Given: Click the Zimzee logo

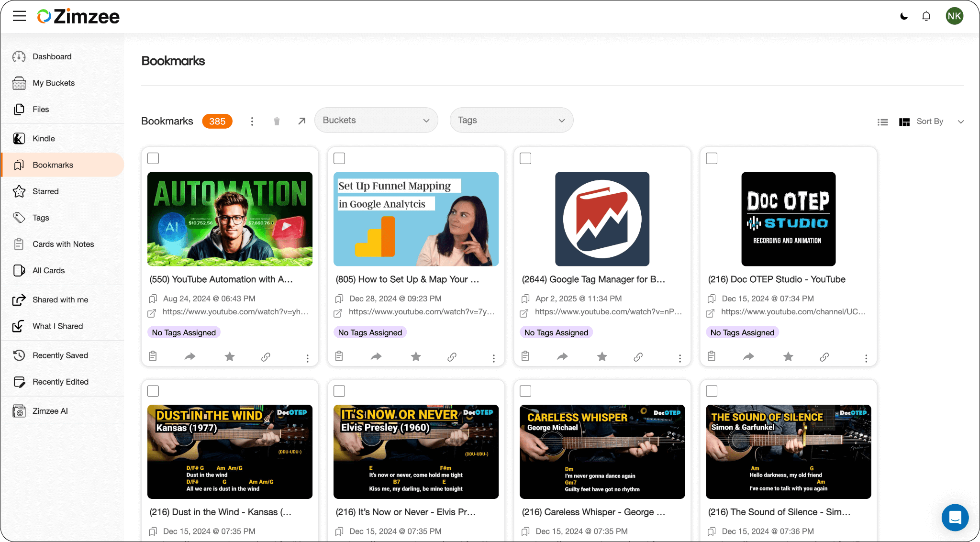Looking at the screenshot, I should click(x=78, y=16).
